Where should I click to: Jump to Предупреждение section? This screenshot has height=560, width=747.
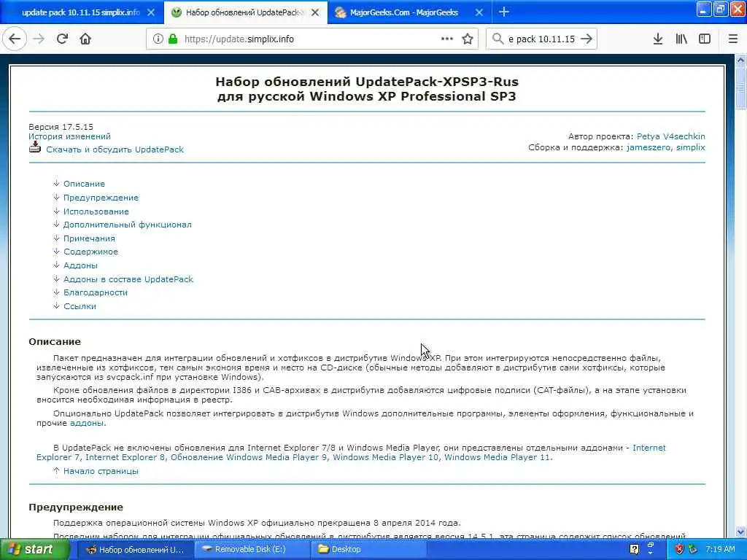pyautogui.click(x=101, y=198)
